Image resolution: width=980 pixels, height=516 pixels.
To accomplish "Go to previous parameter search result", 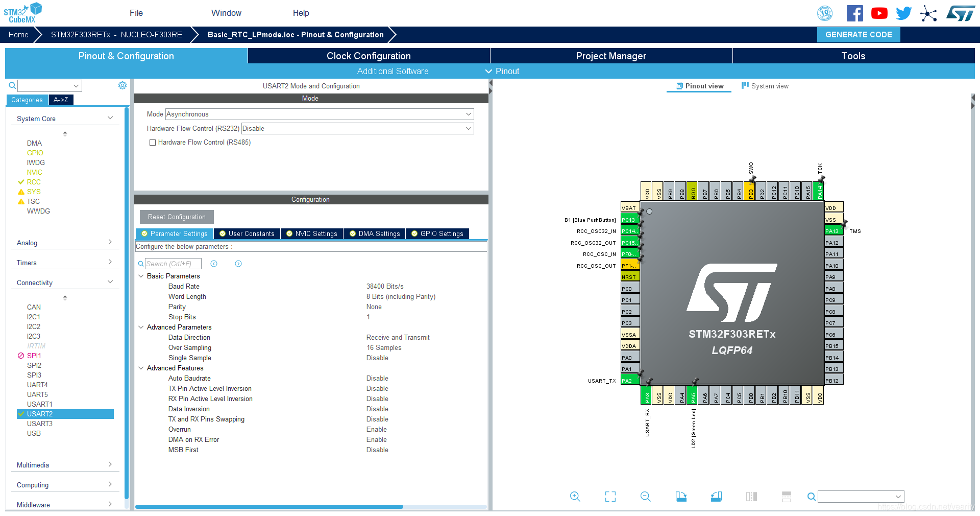I will (x=214, y=264).
